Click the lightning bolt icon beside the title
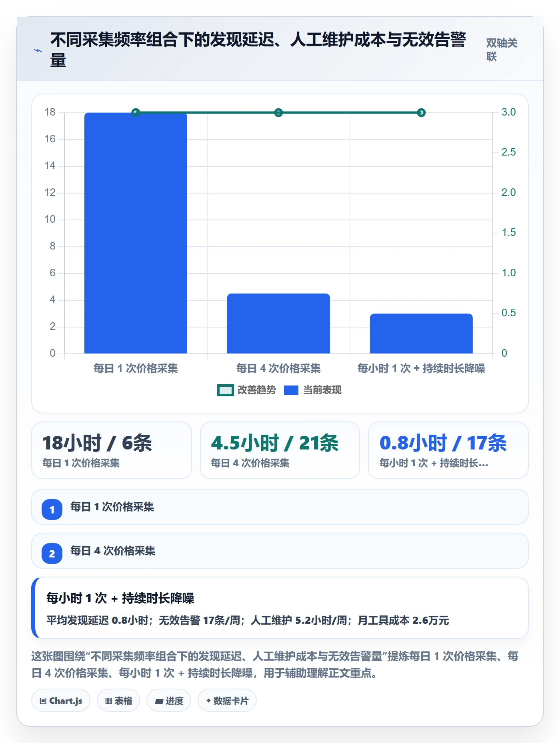This screenshot has height=743, width=560. tap(38, 50)
